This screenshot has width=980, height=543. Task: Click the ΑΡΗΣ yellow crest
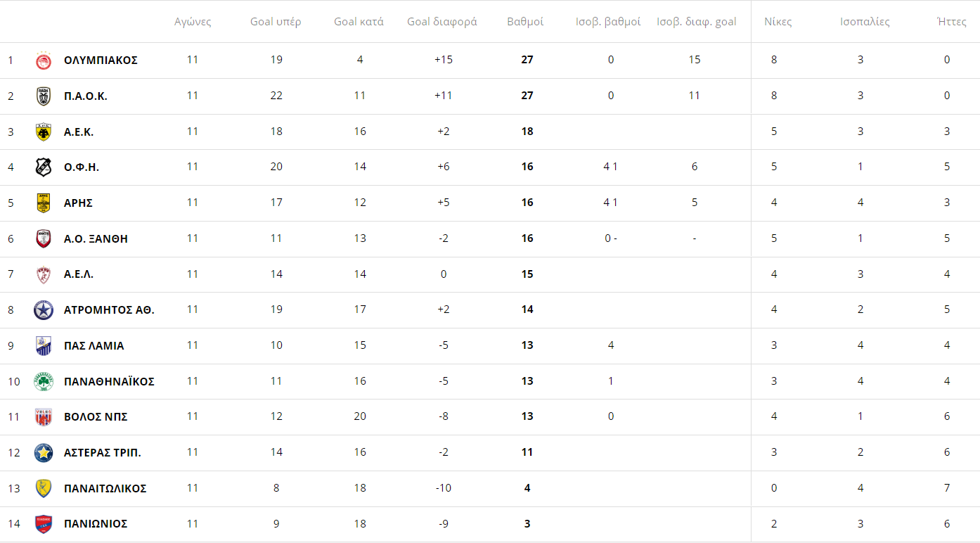44,203
